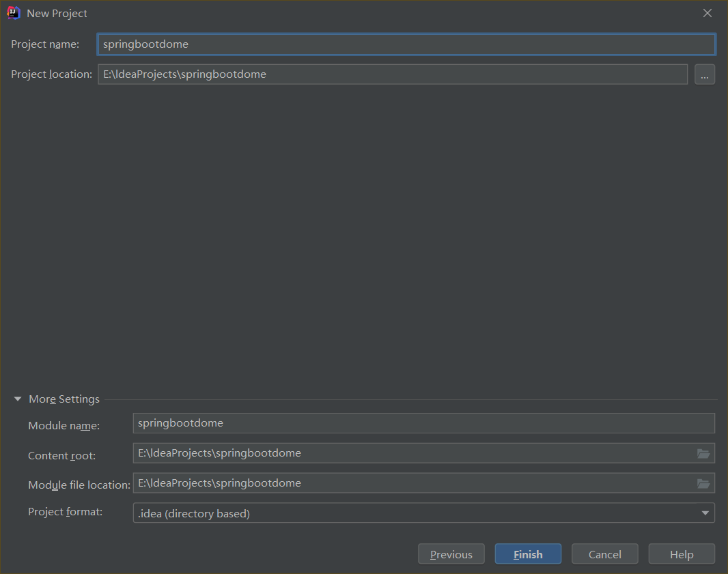Place cursor in Module file location field
Screen dimensions: 728x574
pos(410,483)
